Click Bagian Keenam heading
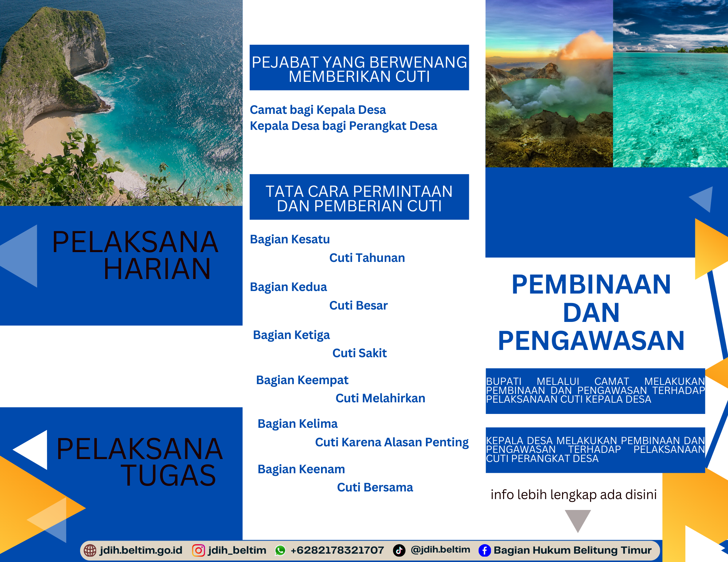 (301, 469)
